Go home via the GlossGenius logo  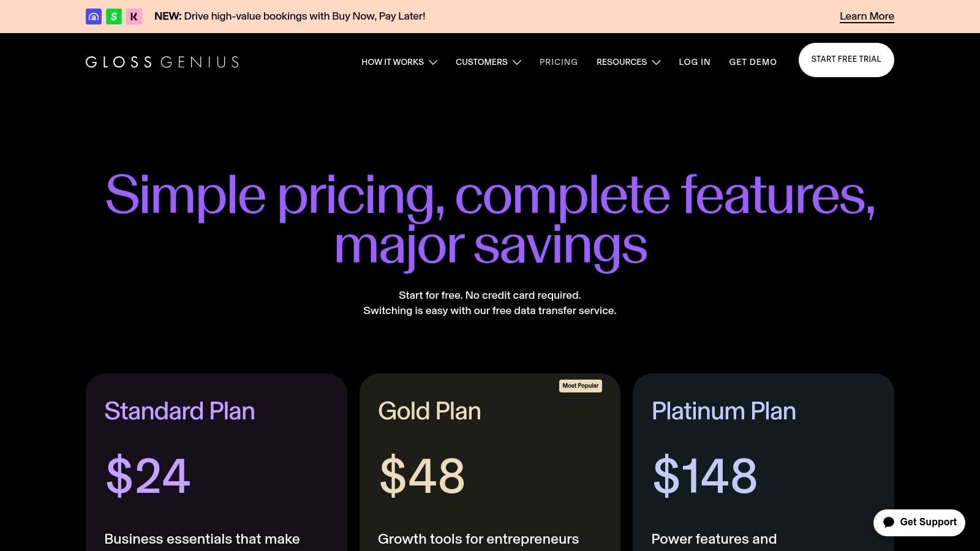pos(162,62)
